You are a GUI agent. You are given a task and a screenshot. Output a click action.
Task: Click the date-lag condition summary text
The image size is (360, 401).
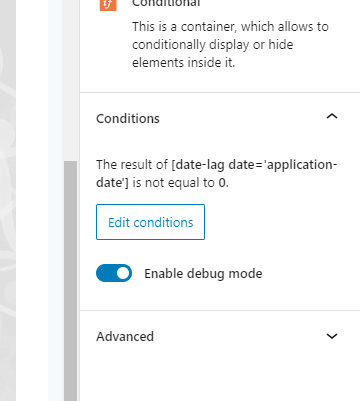[x=217, y=174]
